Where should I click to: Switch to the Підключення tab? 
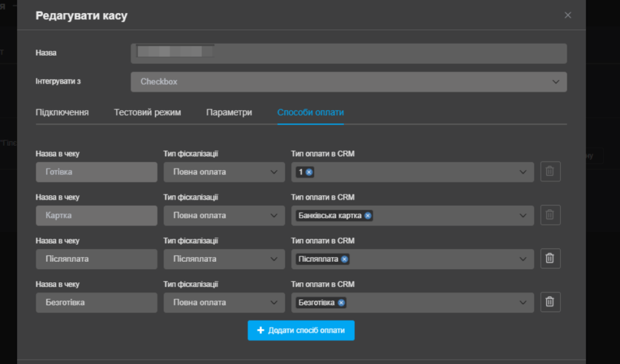pos(62,112)
